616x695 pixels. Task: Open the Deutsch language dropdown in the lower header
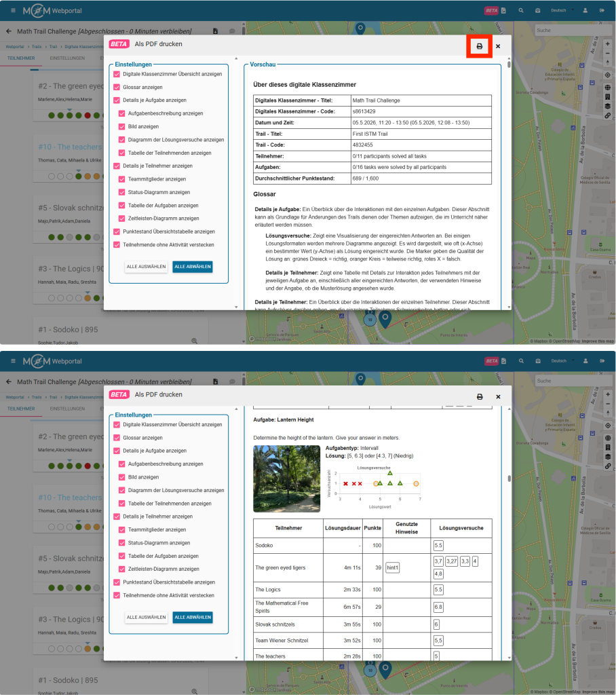coord(562,361)
